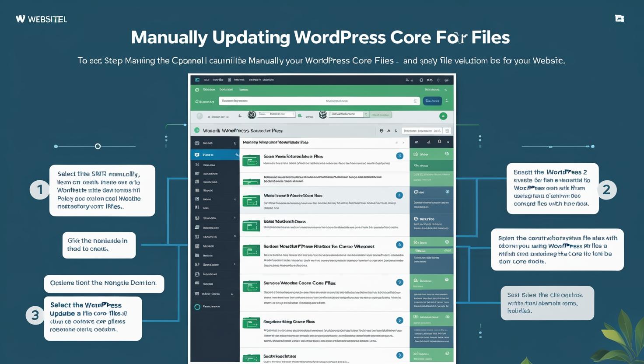Screen dimensions: 644x364
Task: Select the first sidebar item above the blue one
Action: pos(215,143)
